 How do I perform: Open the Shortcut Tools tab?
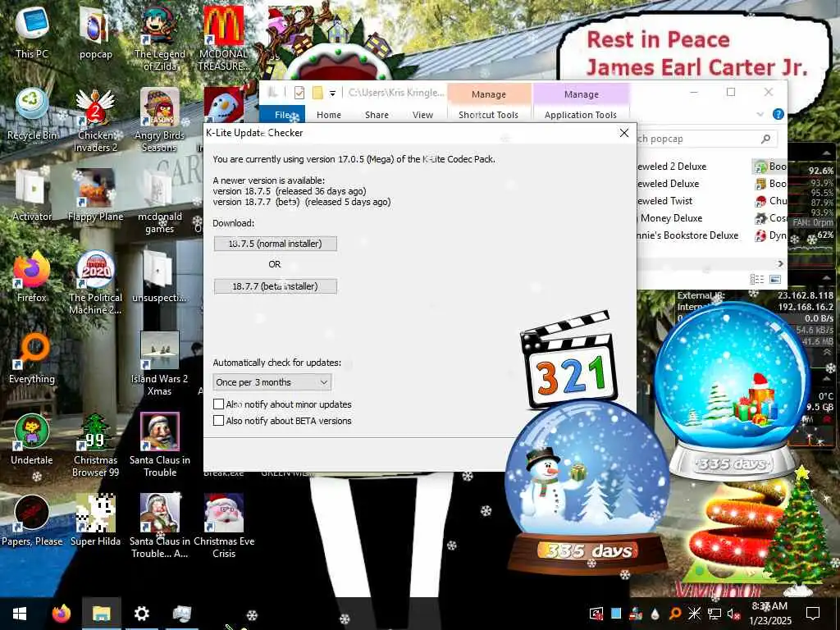coord(489,115)
